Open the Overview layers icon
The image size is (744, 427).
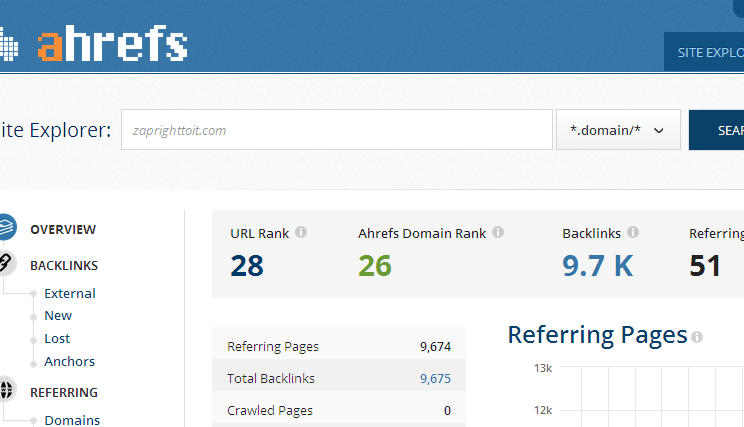tap(7, 227)
